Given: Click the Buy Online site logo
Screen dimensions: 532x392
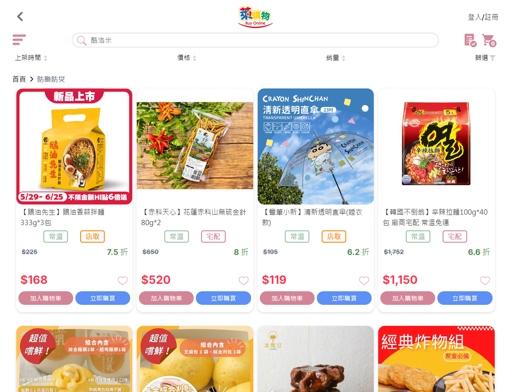Looking at the screenshot, I should pos(255,17).
